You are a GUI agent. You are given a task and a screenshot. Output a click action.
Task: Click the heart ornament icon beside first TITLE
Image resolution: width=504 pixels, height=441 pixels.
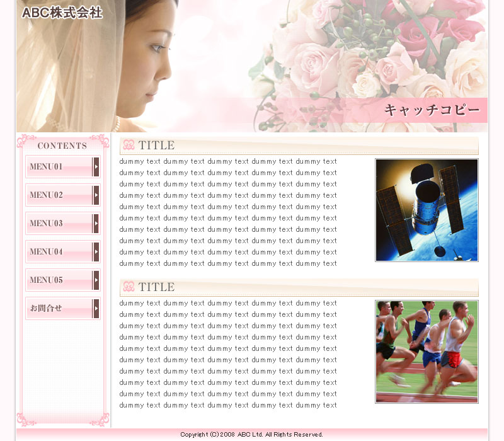pyautogui.click(x=129, y=145)
